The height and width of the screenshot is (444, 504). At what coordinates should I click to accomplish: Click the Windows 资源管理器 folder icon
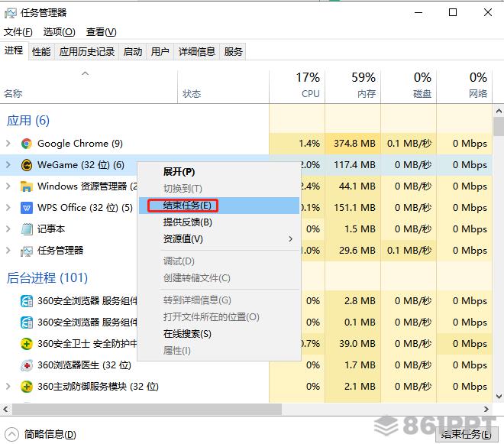pos(27,186)
